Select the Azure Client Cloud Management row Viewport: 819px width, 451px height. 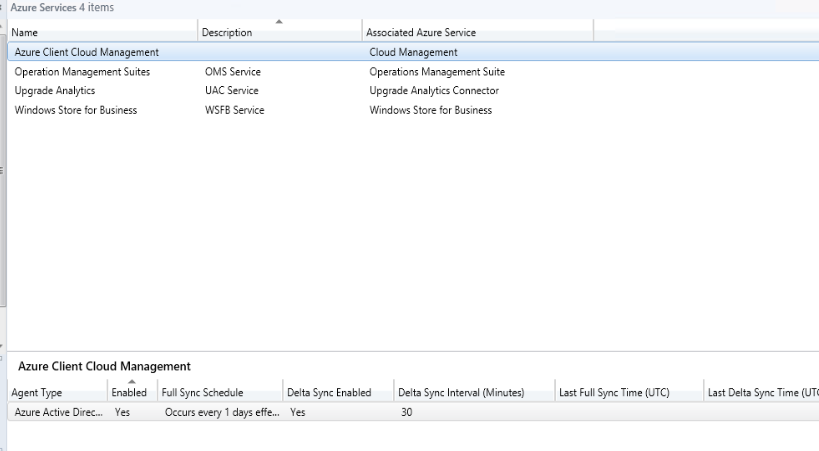click(87, 52)
